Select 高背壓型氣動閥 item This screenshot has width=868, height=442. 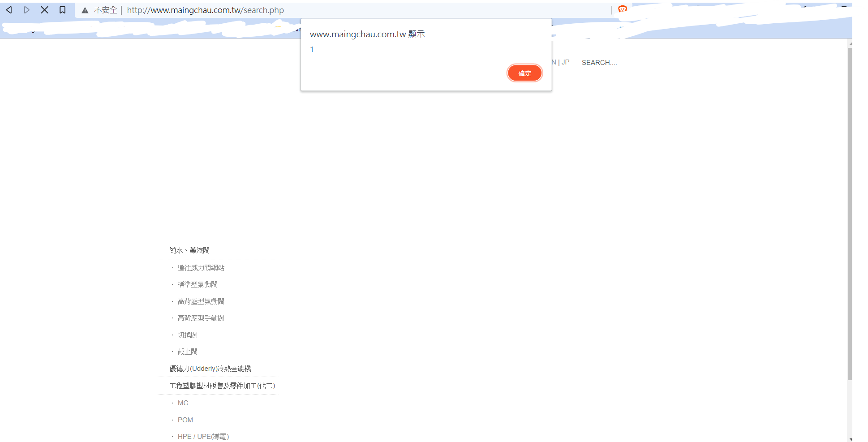tap(201, 301)
